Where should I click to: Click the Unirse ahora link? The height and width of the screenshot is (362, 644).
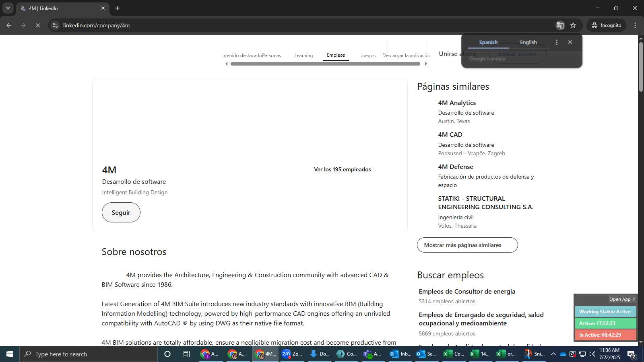point(457,53)
